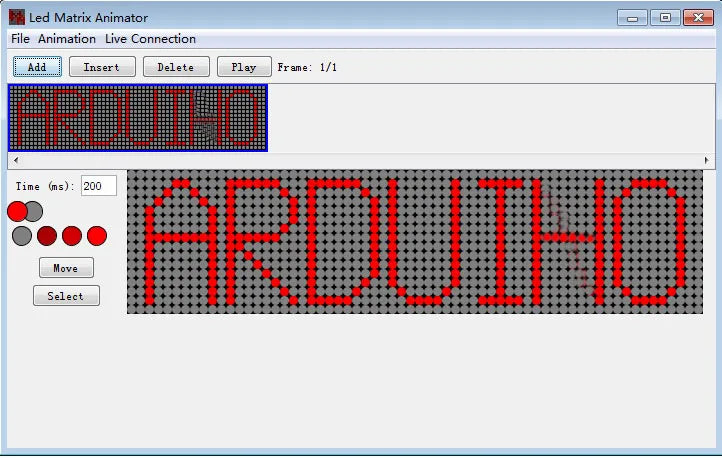The image size is (722, 458).
Task: Open the Live Connection menu
Action: [150, 39]
